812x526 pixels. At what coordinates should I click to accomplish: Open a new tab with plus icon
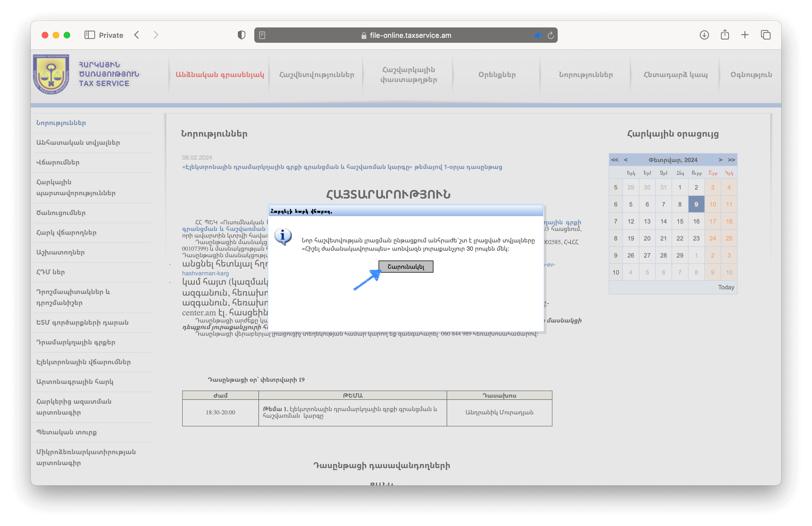745,35
